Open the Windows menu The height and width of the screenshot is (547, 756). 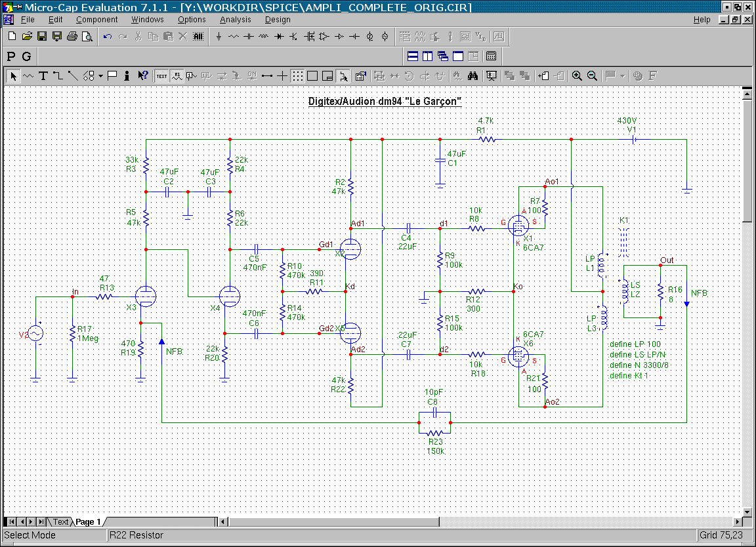coord(148,20)
